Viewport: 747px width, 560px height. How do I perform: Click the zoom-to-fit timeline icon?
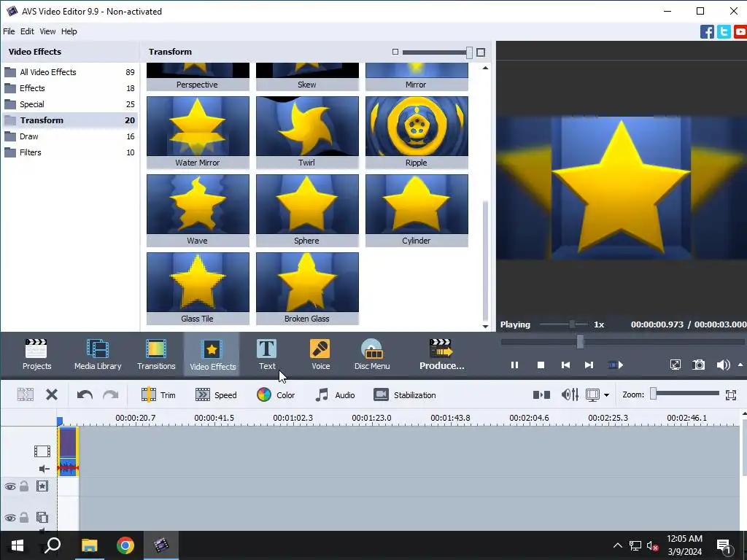tap(731, 394)
